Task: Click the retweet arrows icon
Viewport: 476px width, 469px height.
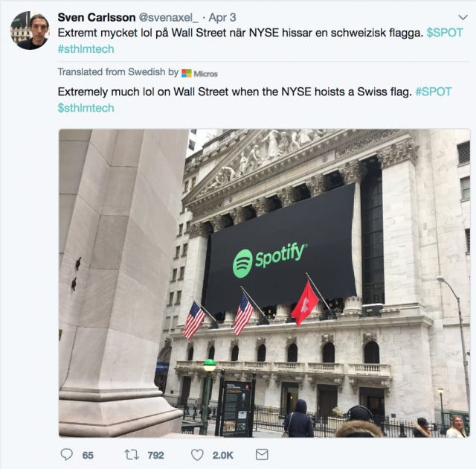Action: coord(132,455)
